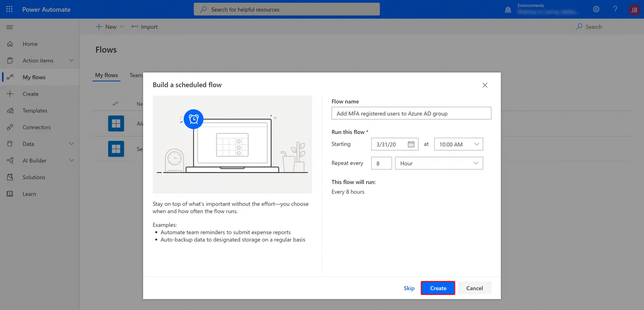Open the calendar date picker icon
The image size is (644, 310).
click(411, 144)
